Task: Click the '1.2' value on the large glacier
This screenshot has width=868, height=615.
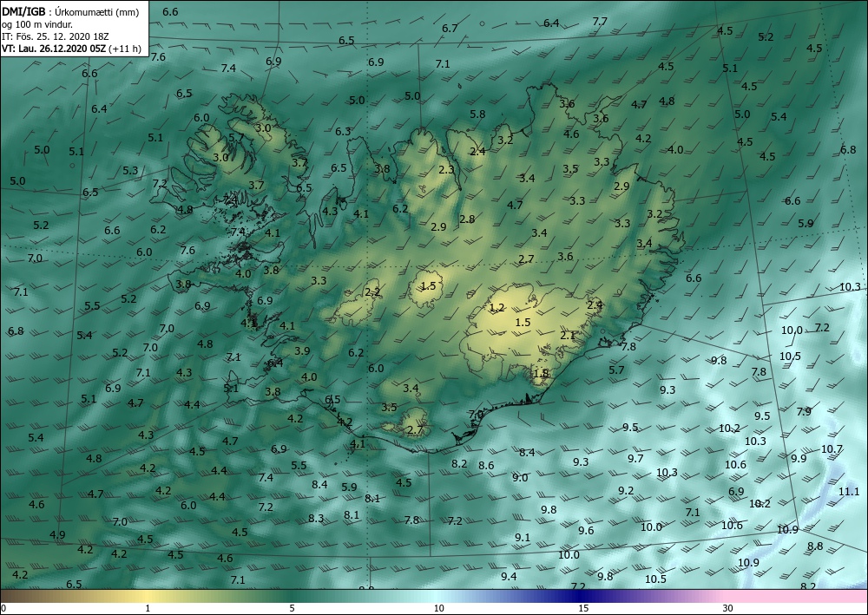Action: (x=497, y=308)
